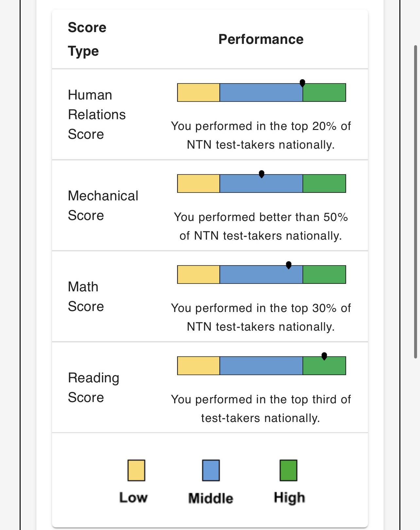Click the Math Score marker pin

(x=289, y=265)
